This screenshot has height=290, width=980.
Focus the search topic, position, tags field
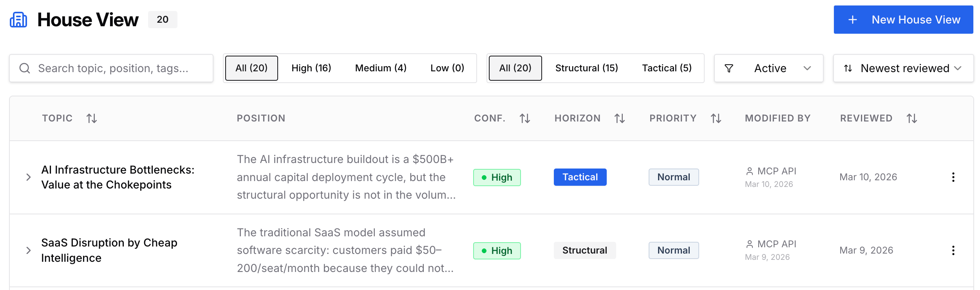(111, 68)
